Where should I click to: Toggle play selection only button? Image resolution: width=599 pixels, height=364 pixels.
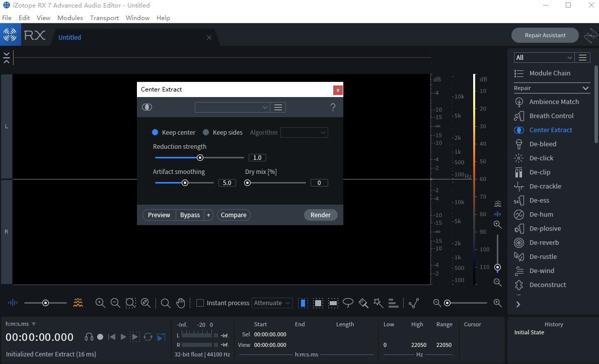pos(135,337)
